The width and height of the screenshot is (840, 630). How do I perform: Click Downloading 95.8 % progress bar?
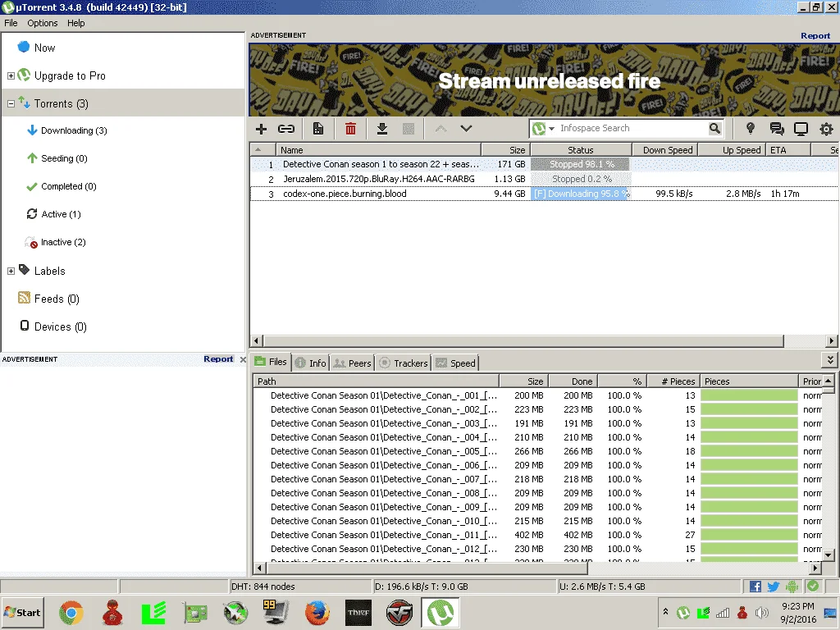pos(581,194)
